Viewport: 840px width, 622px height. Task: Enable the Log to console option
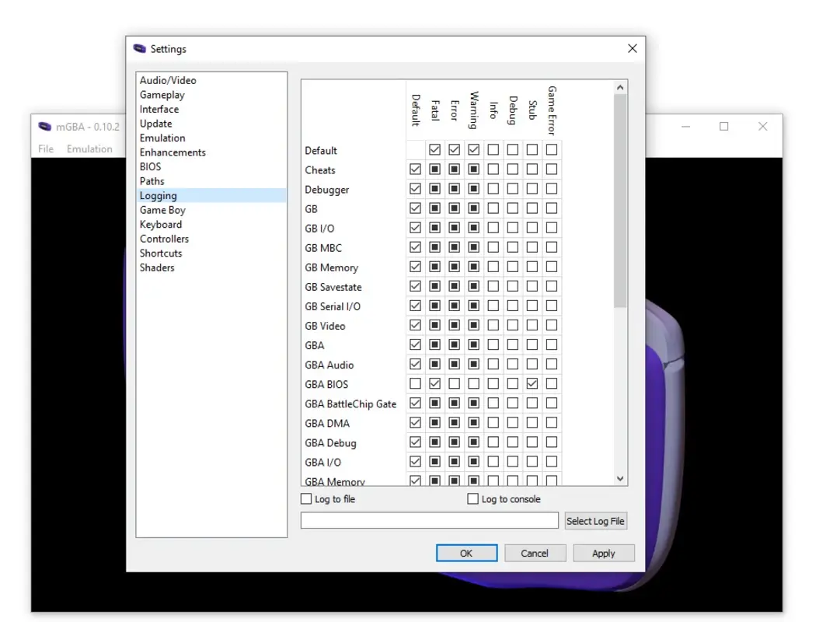coord(472,498)
